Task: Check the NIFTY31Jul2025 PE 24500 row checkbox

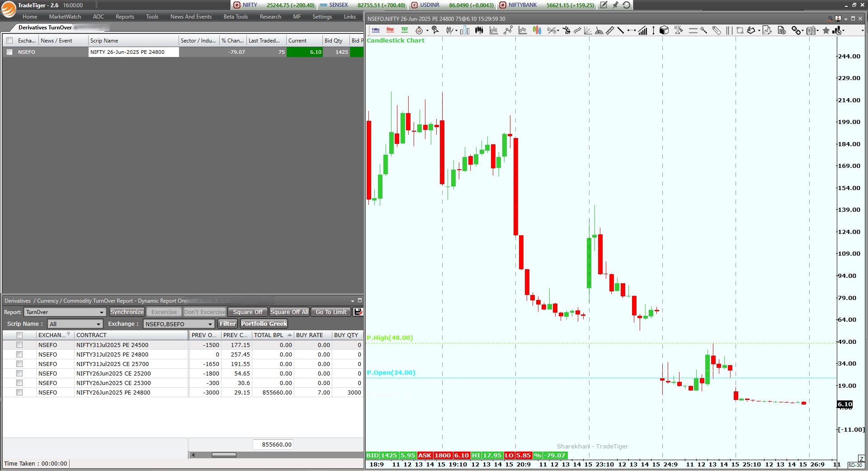Action: click(x=19, y=345)
